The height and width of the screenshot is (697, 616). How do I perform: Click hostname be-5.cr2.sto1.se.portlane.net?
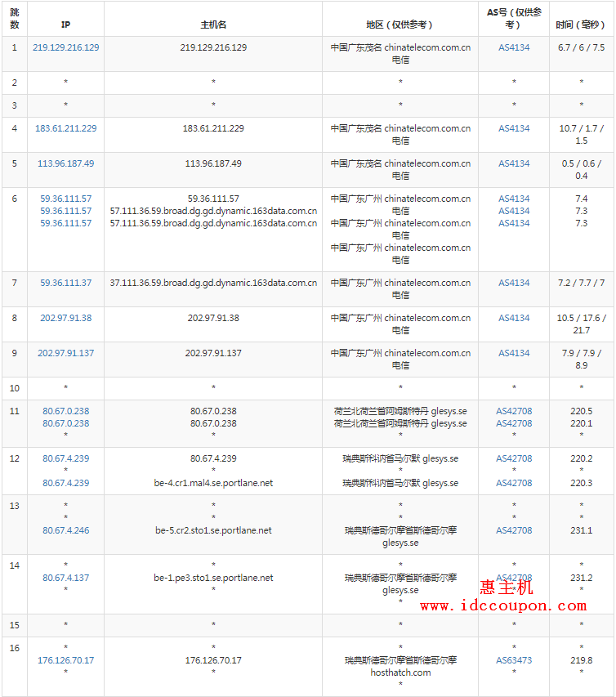(213, 530)
